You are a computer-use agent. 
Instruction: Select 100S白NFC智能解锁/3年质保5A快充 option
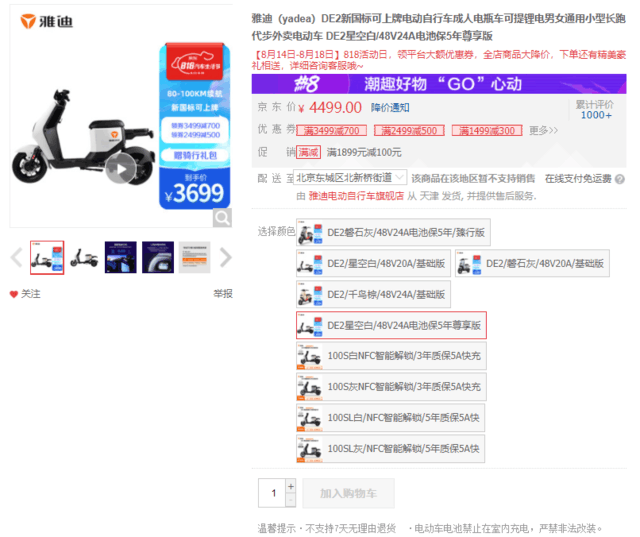391,356
